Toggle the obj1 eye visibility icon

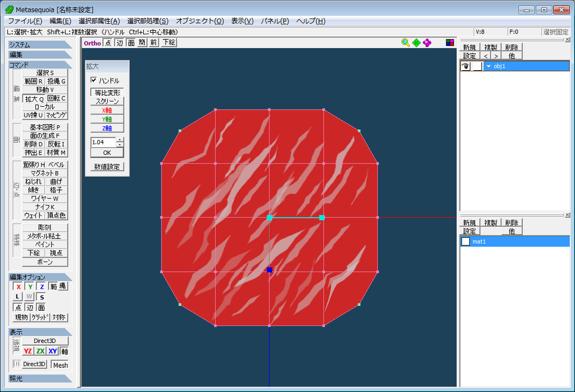point(466,66)
